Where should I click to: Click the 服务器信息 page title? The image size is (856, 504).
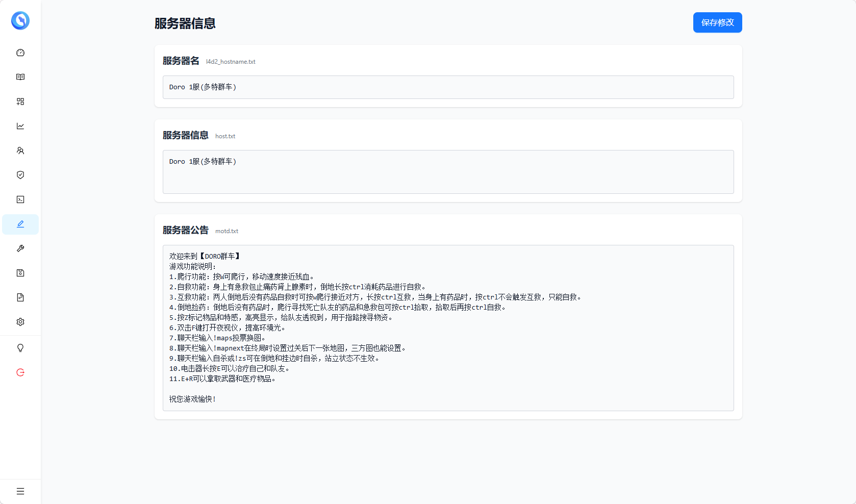tap(185, 23)
